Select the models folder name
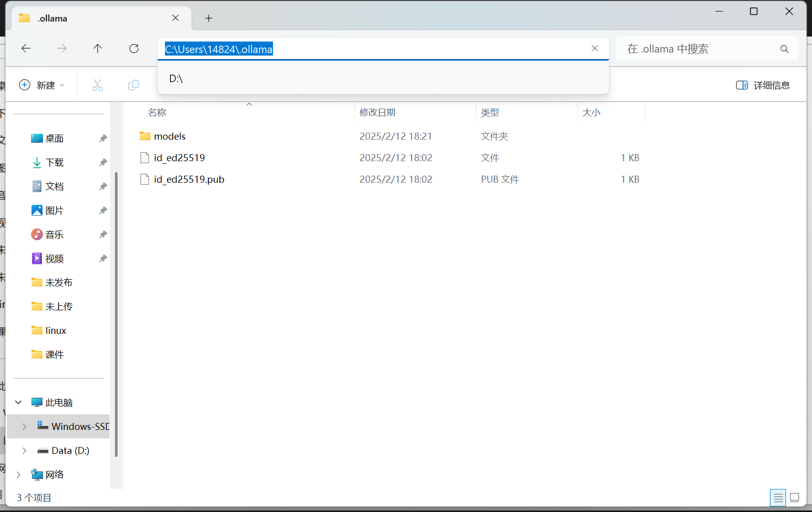The height and width of the screenshot is (512, 812). pyautogui.click(x=170, y=136)
